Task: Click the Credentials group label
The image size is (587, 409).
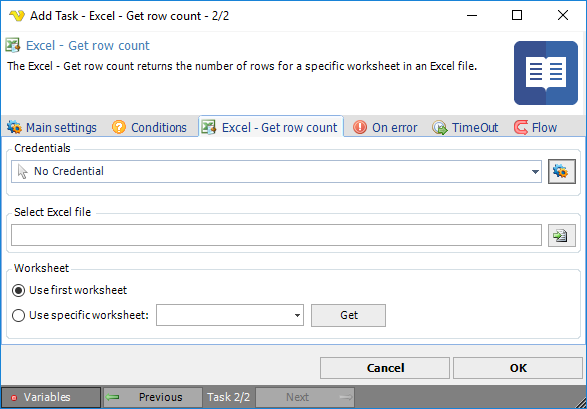Action: point(42,148)
